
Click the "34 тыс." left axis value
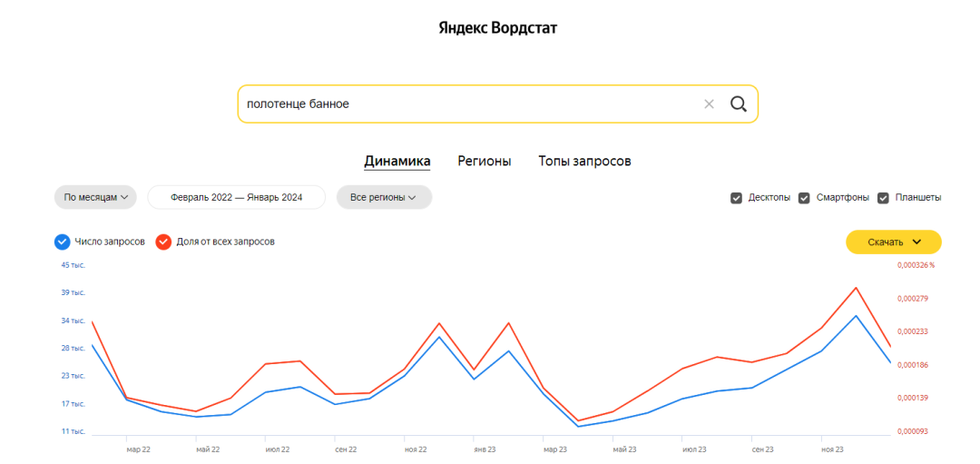coord(73,321)
